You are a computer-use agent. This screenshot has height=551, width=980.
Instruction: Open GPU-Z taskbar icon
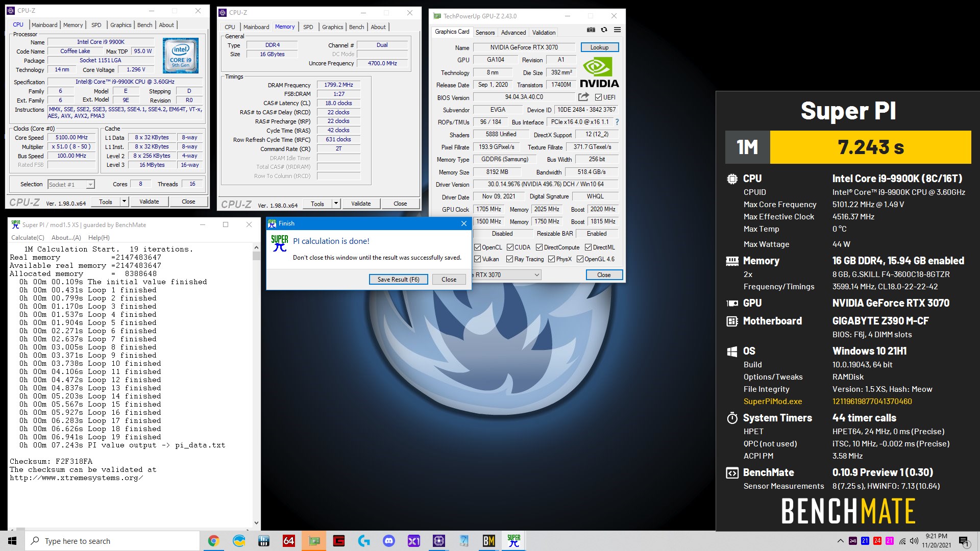(314, 541)
